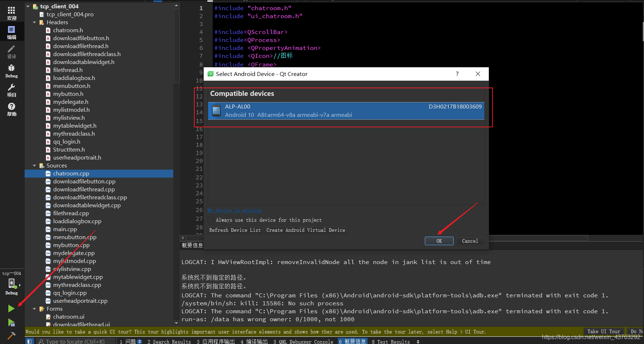Open the 编译输出 pane tab

point(254,341)
